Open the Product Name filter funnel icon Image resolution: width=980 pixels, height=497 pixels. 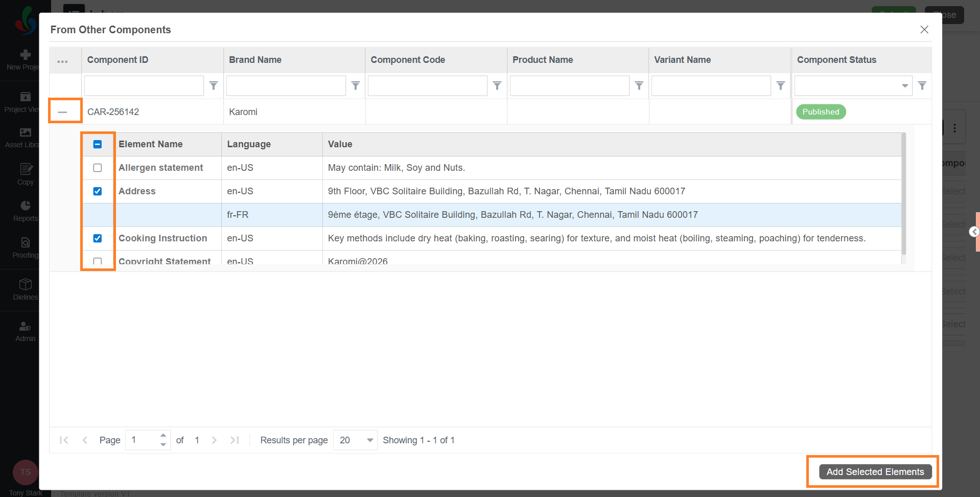click(639, 86)
